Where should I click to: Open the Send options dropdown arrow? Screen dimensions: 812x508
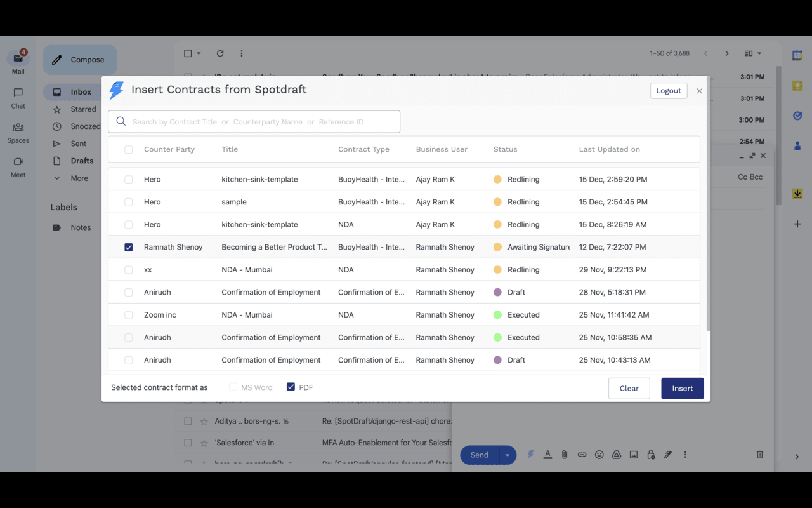click(507, 455)
